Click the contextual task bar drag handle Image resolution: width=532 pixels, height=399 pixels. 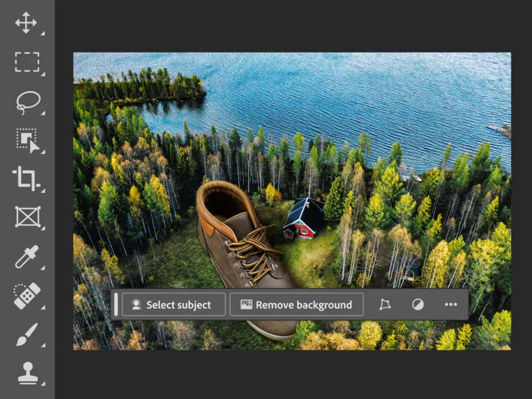[116, 304]
